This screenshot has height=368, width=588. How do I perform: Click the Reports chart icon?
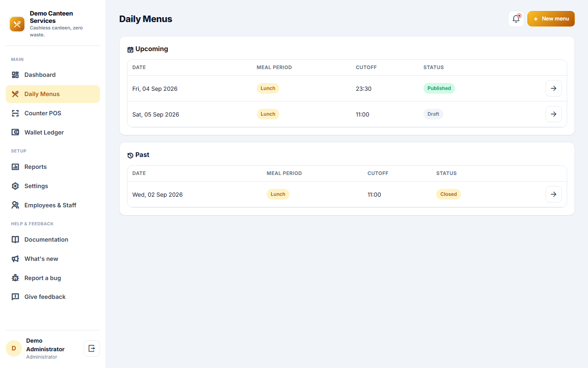(x=16, y=167)
